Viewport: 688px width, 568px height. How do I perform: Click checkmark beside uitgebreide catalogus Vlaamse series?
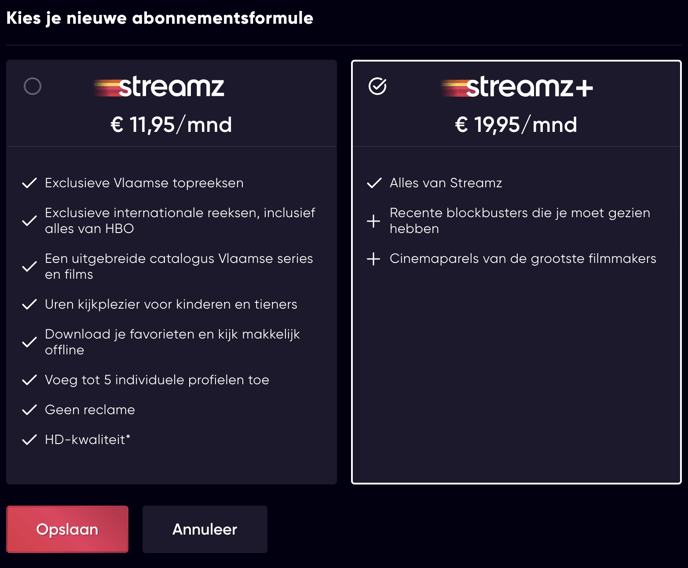tap(29, 266)
